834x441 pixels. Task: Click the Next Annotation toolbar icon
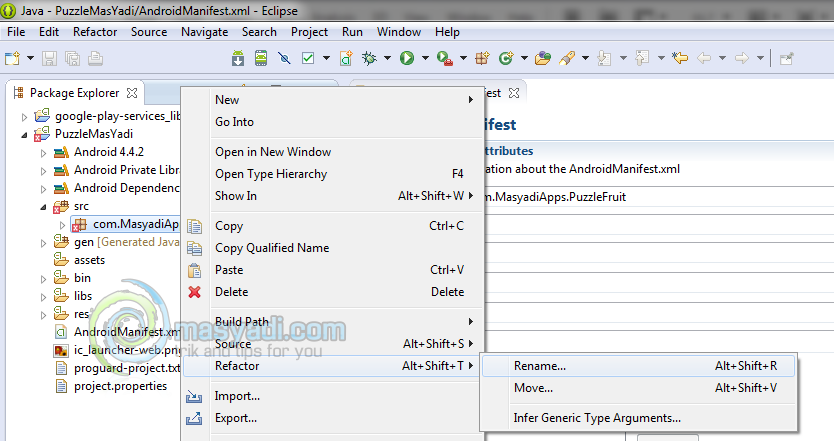(604, 58)
